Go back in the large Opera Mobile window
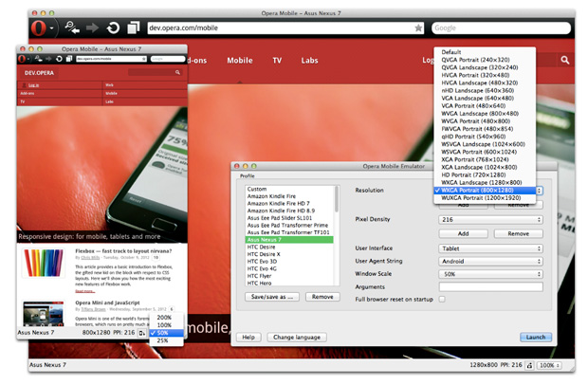Image resolution: width=588 pixels, height=385 pixels. click(x=72, y=27)
